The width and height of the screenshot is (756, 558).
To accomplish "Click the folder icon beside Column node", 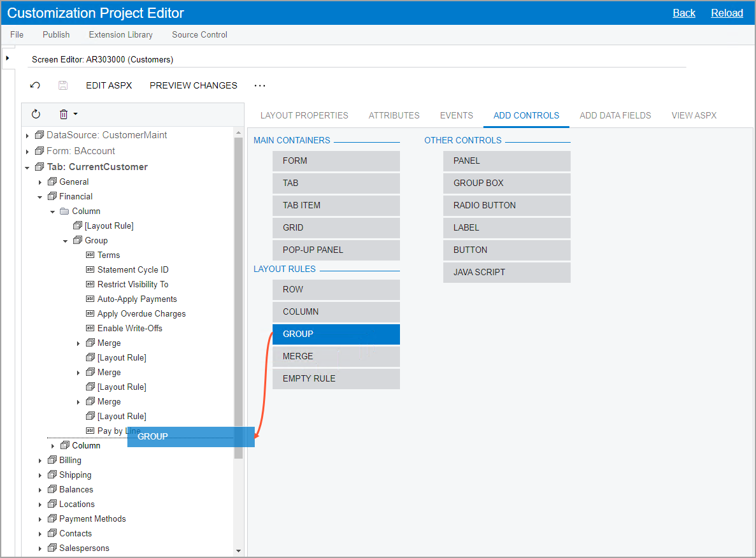I will 64,211.
